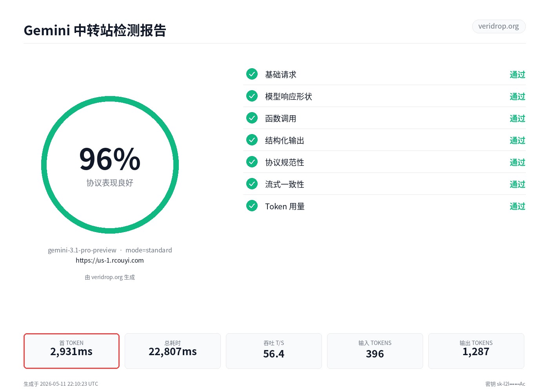The image size is (549, 392).
Task: Select the 总耗时 22,807ms card
Action: click(x=173, y=351)
